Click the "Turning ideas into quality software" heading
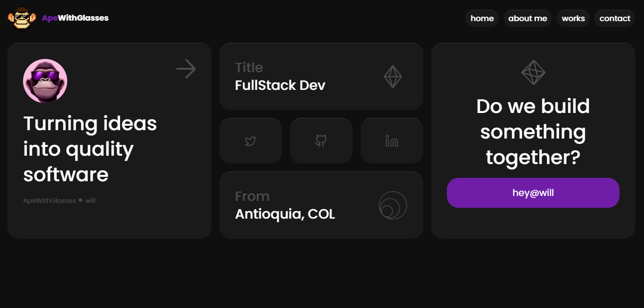 pyautogui.click(x=90, y=148)
